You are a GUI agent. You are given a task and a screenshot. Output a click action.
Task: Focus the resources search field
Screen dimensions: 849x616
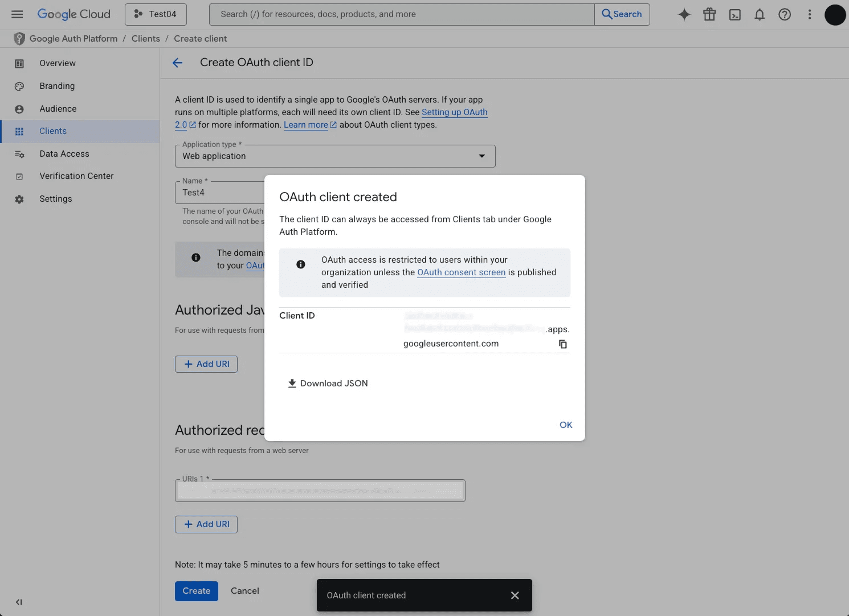(x=402, y=14)
